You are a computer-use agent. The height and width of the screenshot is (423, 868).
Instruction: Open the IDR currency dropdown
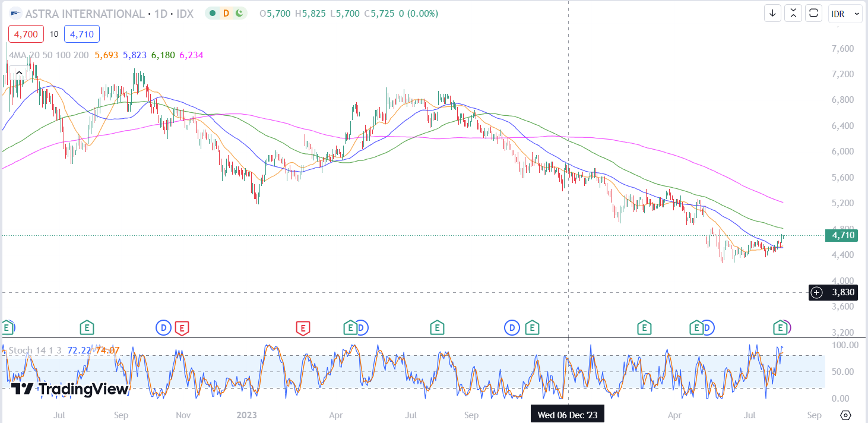tap(845, 14)
